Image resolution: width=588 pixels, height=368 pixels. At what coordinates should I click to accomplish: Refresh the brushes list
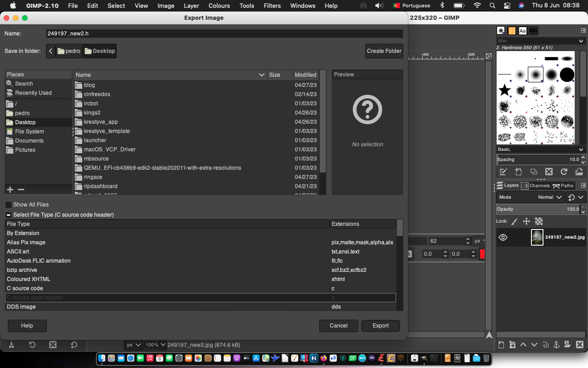pos(564,172)
